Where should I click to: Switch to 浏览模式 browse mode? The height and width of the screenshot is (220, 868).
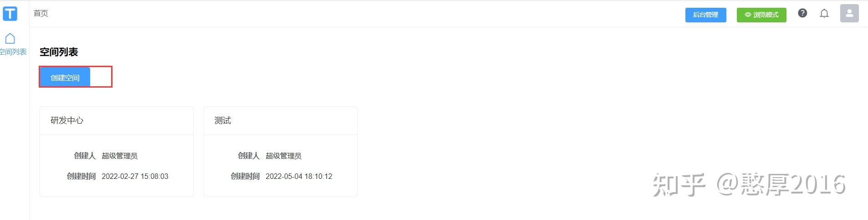pos(765,15)
